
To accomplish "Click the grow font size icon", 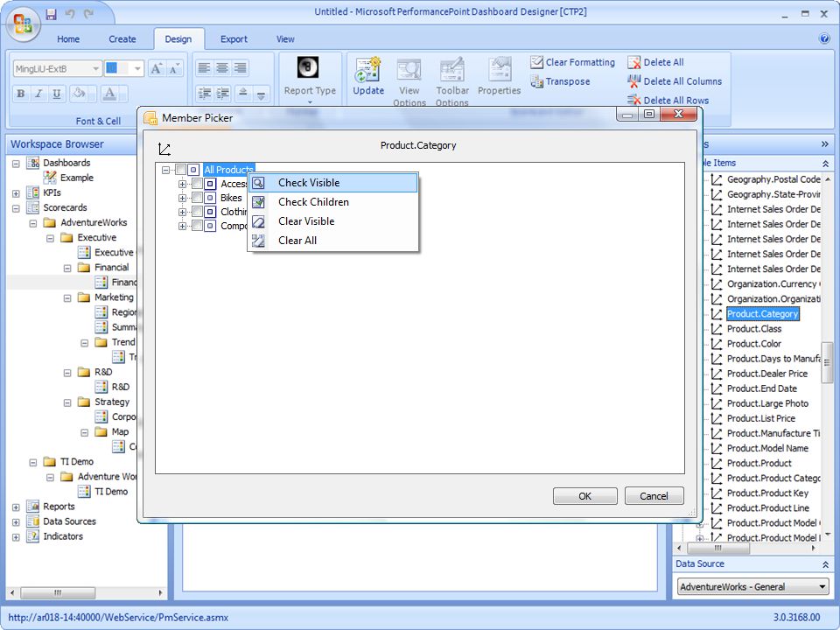I will [x=156, y=68].
